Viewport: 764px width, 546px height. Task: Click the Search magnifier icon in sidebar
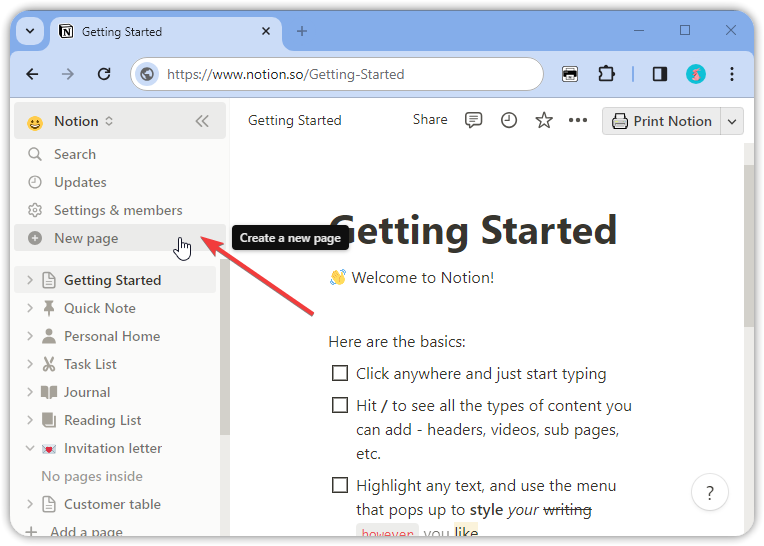(x=35, y=154)
